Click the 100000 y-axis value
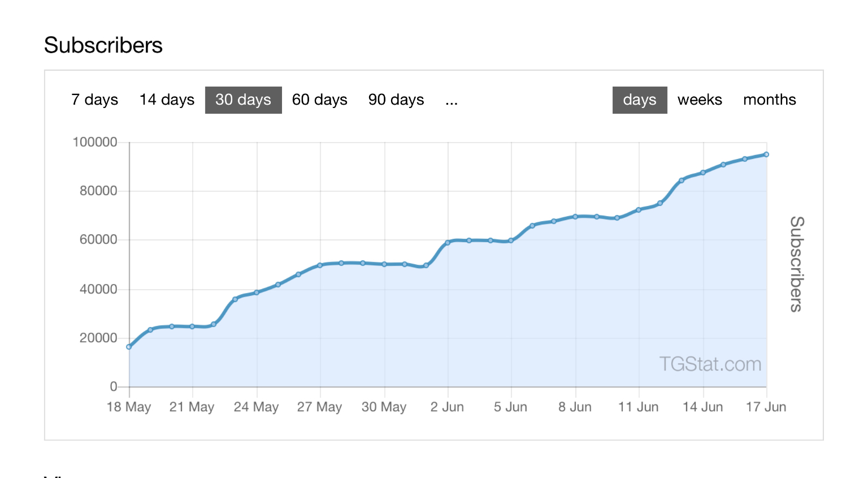868x478 pixels. coord(94,142)
